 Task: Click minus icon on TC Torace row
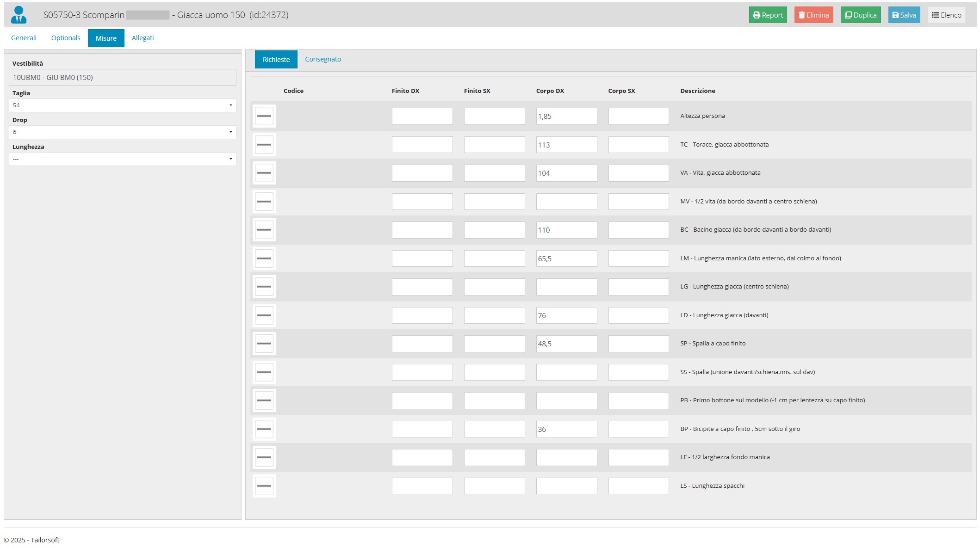point(264,145)
